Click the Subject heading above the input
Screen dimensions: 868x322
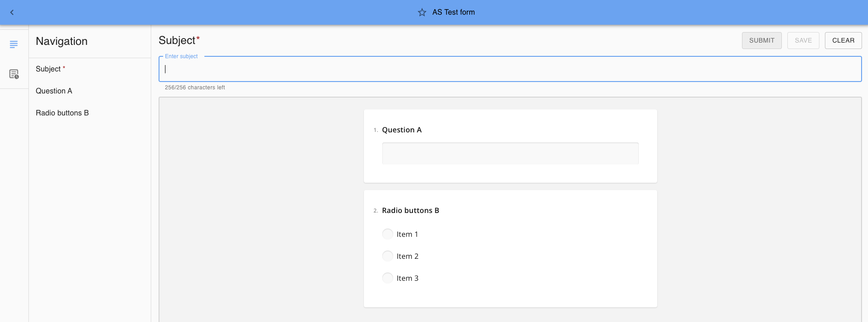click(x=177, y=40)
